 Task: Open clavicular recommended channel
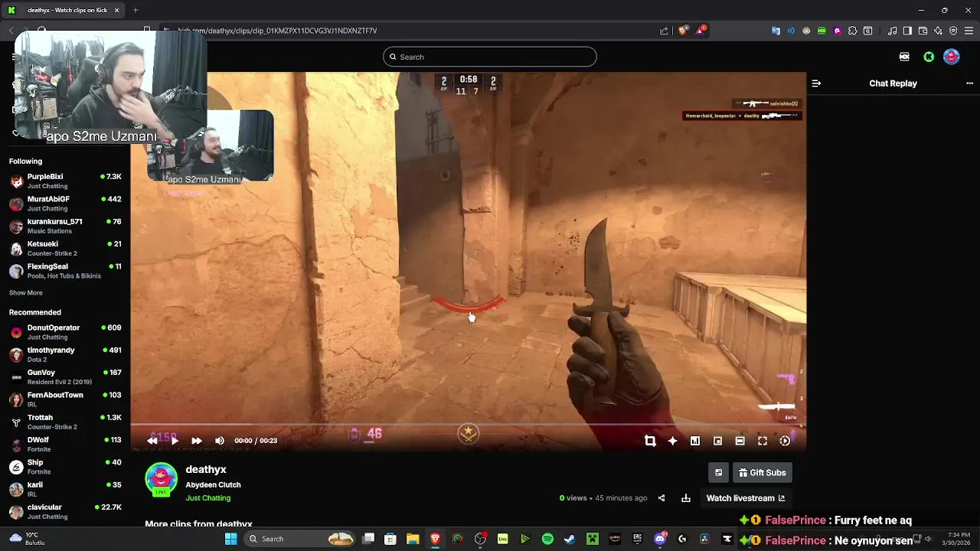click(x=65, y=512)
